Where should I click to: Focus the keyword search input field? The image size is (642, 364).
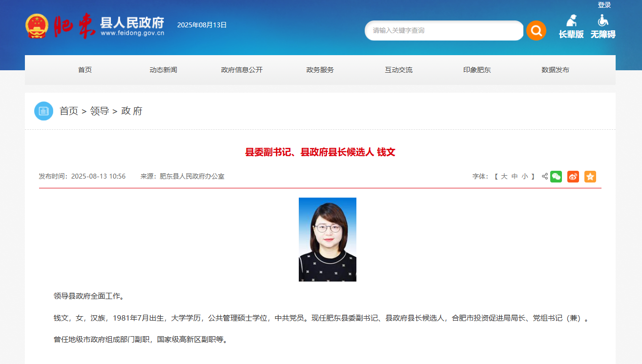pos(443,31)
